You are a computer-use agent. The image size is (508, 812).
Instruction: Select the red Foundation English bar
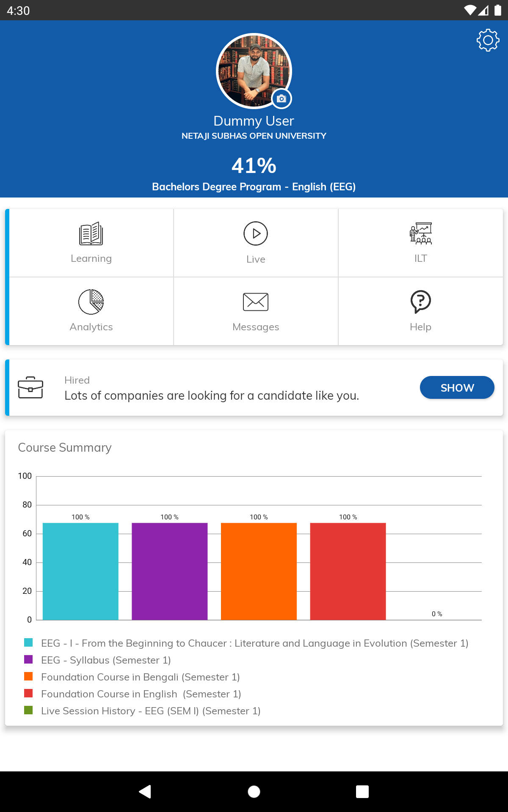[x=348, y=571]
